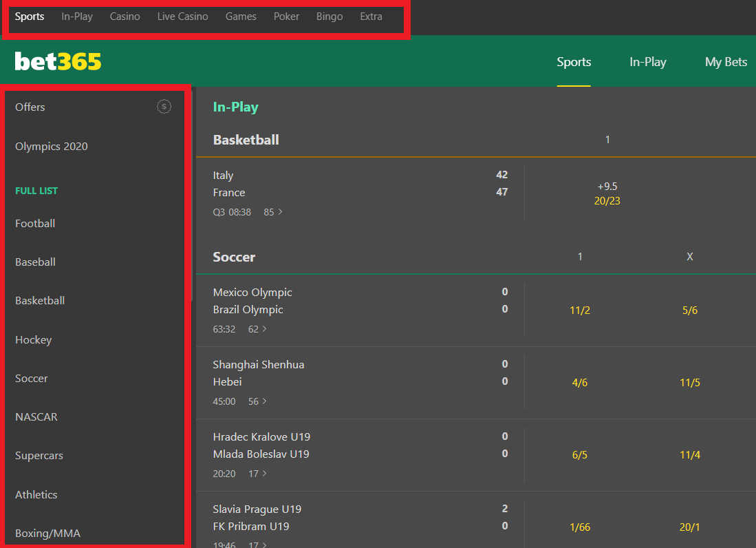Open the Offers dollar badge icon

tap(164, 107)
